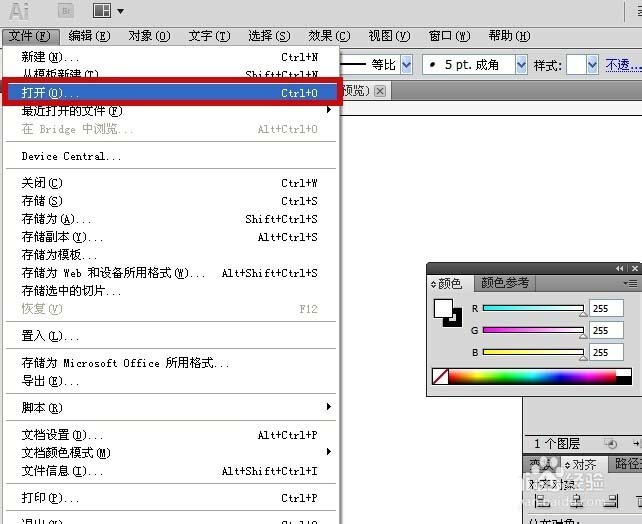Open the 编辑(E) menu
The width and height of the screenshot is (642, 524).
[89, 36]
